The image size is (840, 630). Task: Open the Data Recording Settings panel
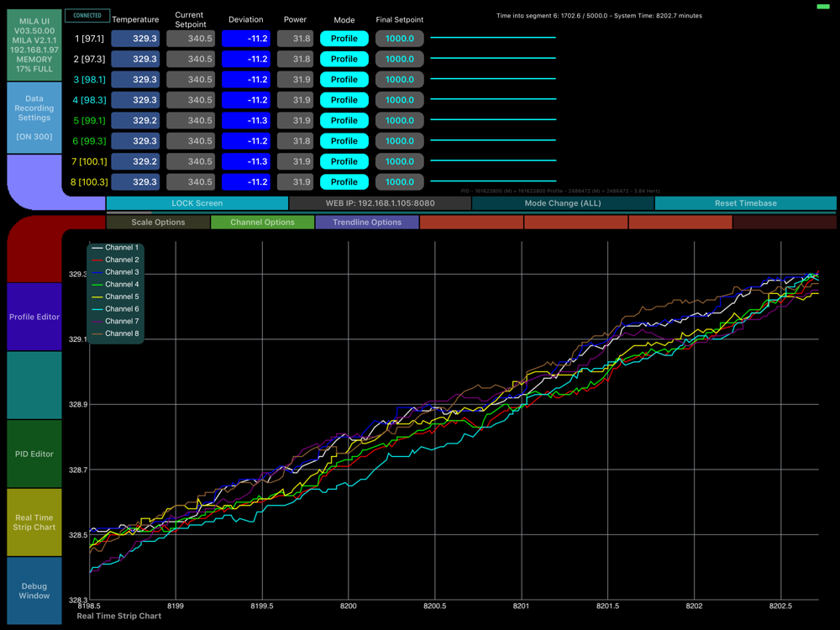[x=34, y=118]
